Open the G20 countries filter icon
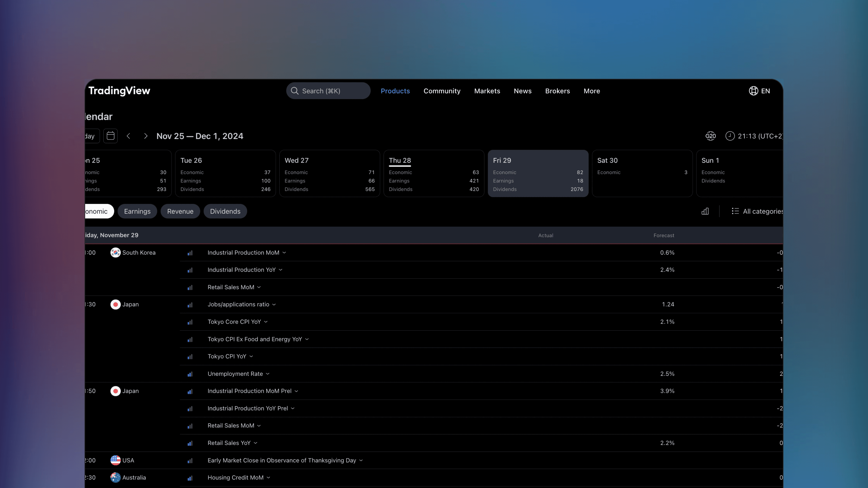Screen dimensions: 868x488 [x=710, y=136]
